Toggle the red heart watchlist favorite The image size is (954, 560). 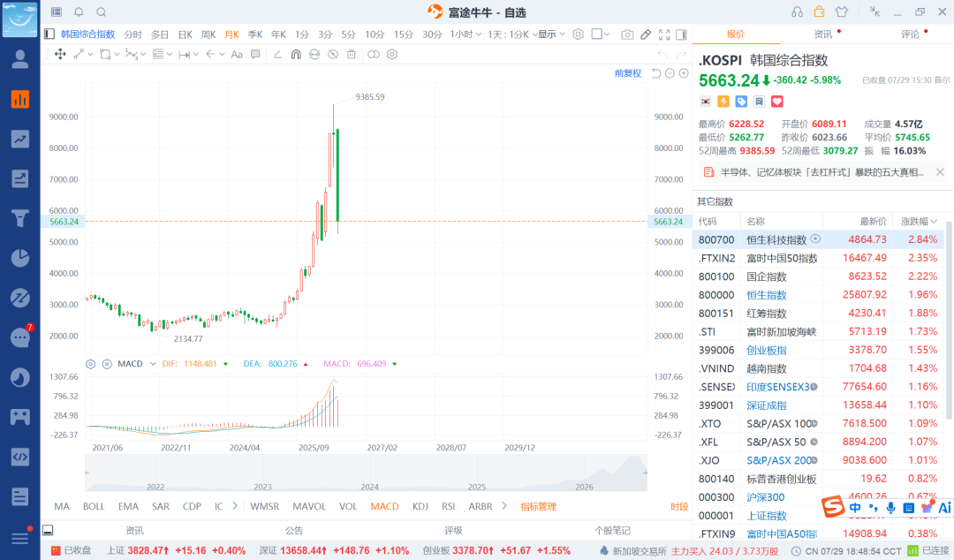(777, 101)
